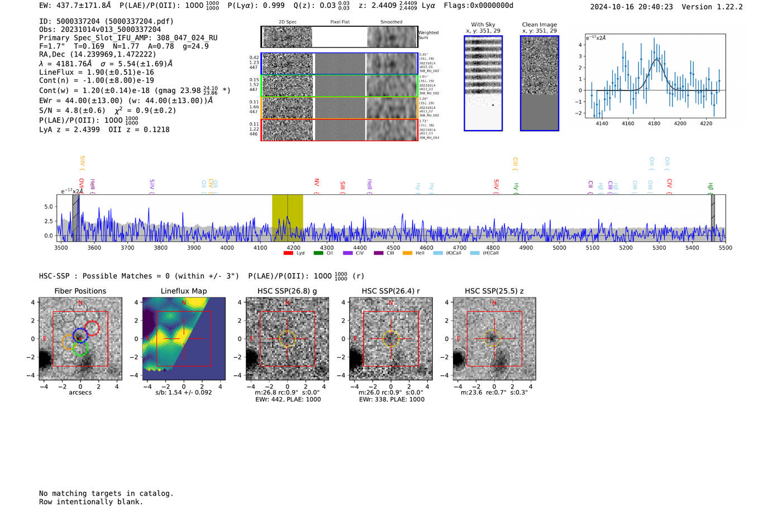Select the HSC SSP(26.4) r image
The height and width of the screenshot is (532, 782).
pos(391,339)
